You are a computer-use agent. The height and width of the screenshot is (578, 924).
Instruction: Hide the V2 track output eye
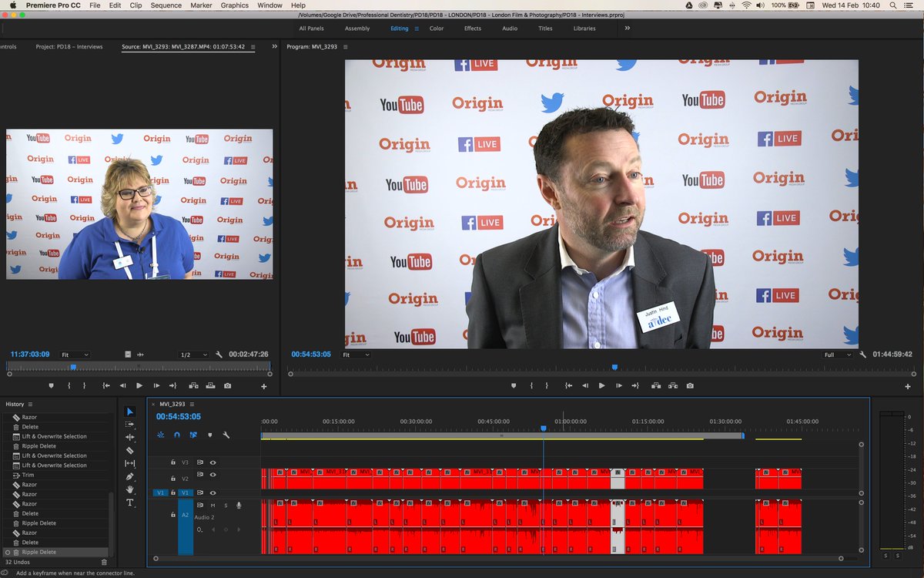pyautogui.click(x=213, y=474)
